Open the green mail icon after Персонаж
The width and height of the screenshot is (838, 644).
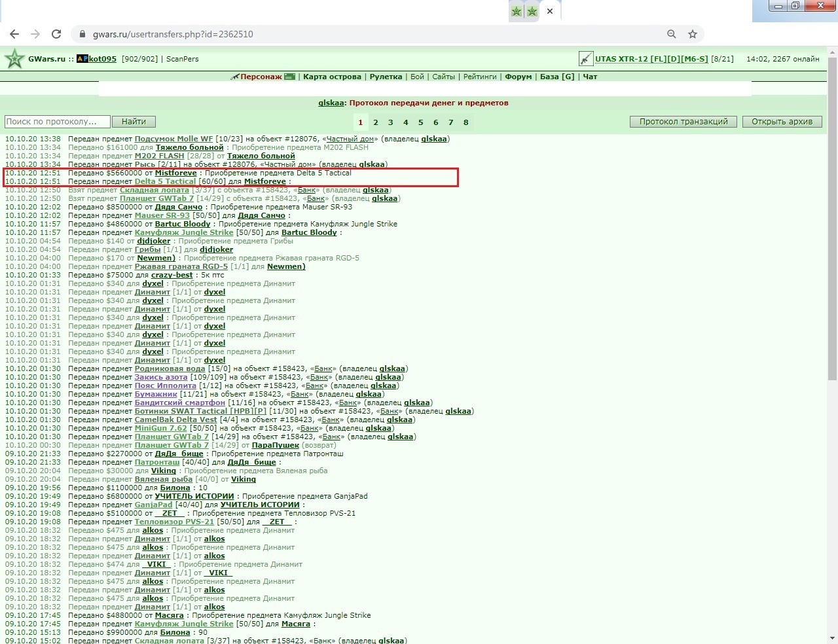289,77
